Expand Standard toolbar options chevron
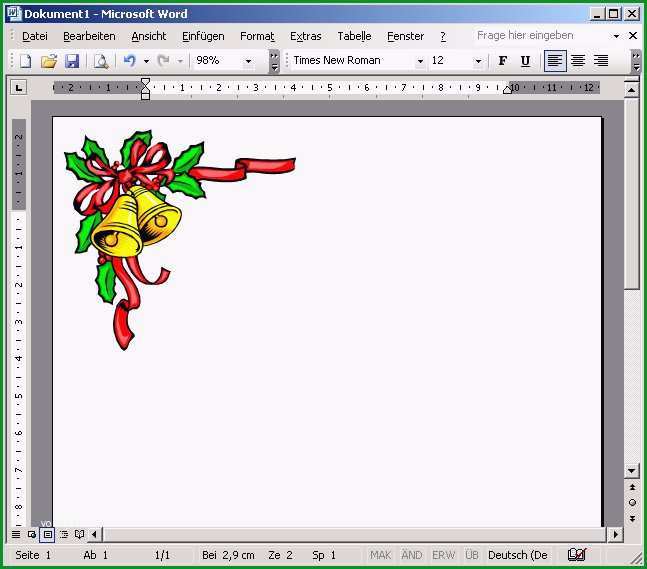647x569 pixels. 274,61
